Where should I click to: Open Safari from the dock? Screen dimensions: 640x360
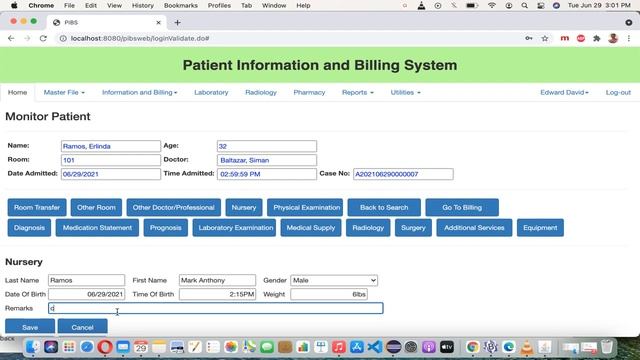pyautogui.click(x=87, y=347)
